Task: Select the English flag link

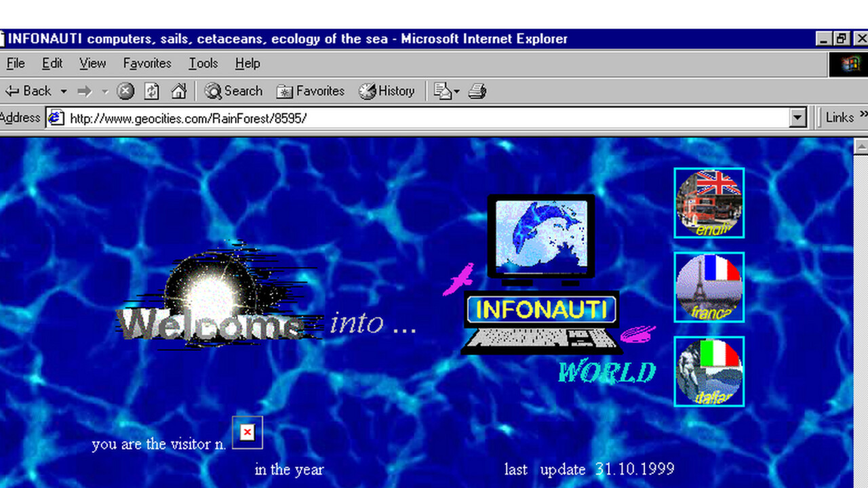Action: (x=709, y=203)
